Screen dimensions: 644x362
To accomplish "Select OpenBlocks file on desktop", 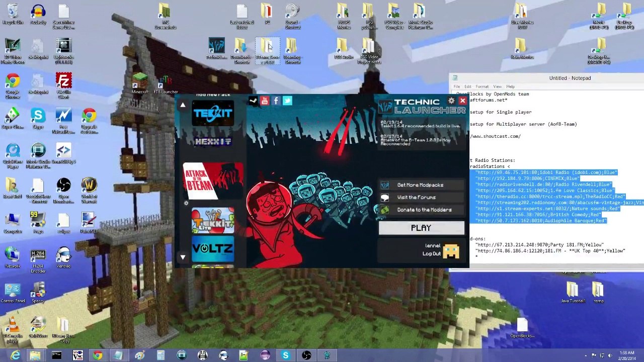I will (522, 328).
